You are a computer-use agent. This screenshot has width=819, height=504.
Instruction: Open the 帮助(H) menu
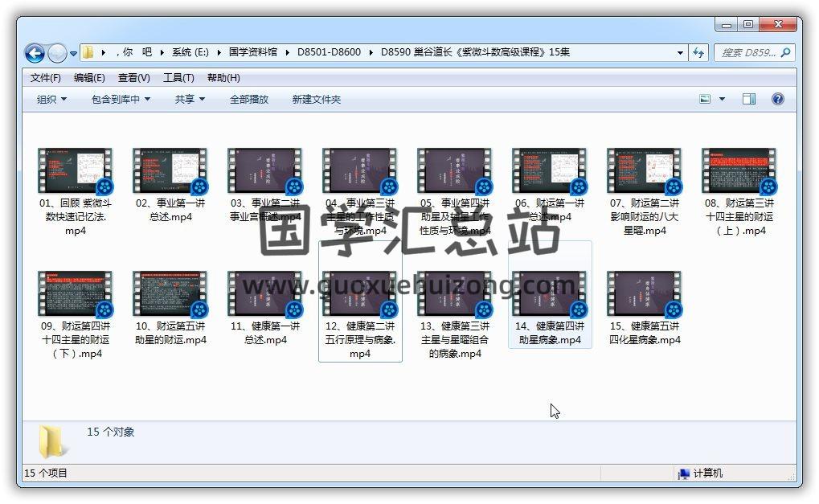[223, 78]
